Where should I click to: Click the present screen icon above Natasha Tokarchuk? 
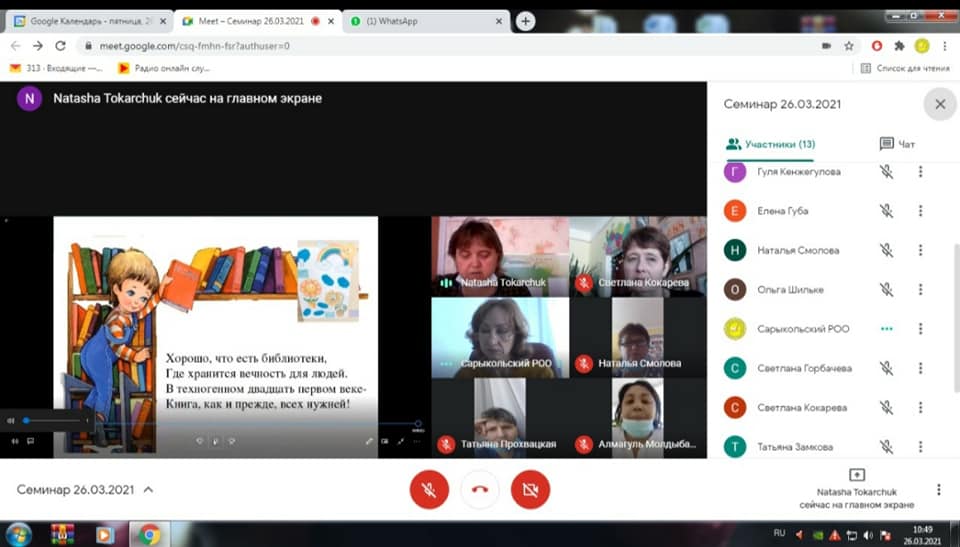(857, 475)
